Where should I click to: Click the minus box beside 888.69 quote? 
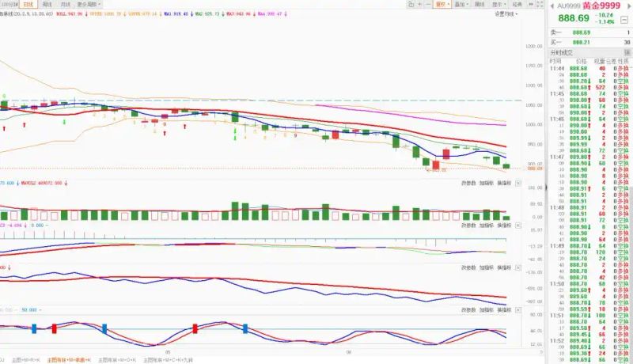624,19
